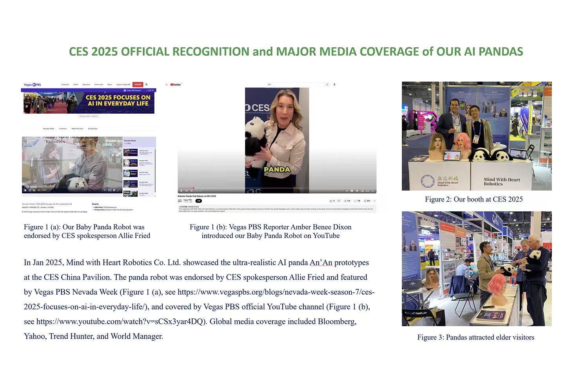This screenshot has height=392, width=588.
Task: Enter fullscreen on YouTube player
Action: tap(372, 191)
